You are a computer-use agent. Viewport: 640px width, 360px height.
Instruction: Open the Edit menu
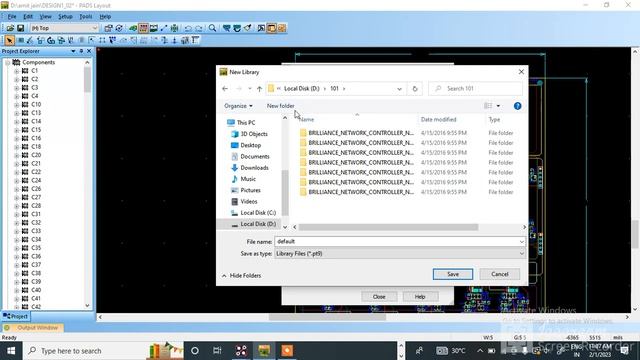coord(28,17)
